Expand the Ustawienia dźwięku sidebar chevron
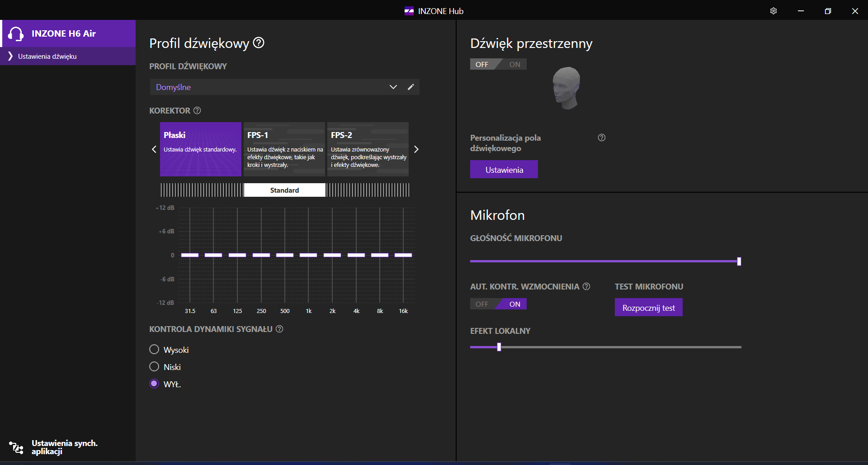 coord(10,56)
